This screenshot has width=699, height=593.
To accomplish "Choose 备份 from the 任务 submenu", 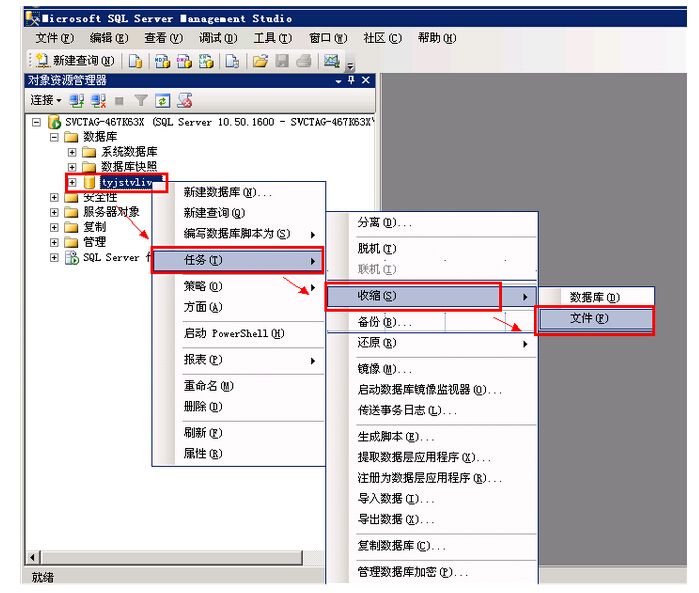I will [384, 323].
